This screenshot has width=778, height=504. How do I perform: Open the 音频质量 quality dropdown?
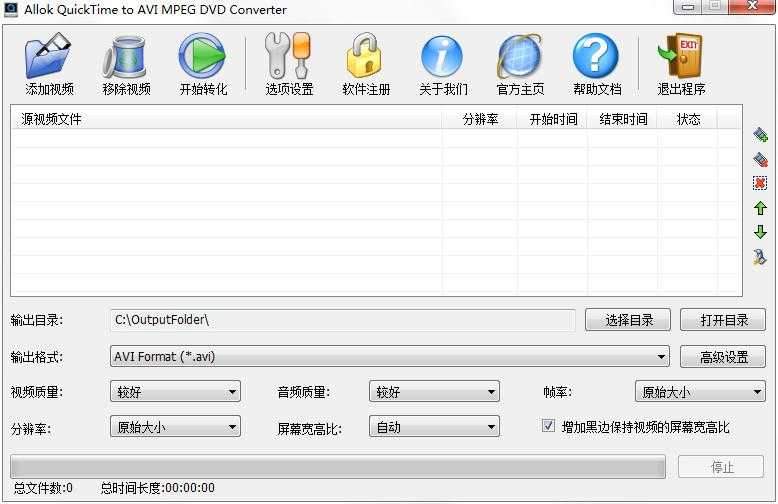[434, 391]
